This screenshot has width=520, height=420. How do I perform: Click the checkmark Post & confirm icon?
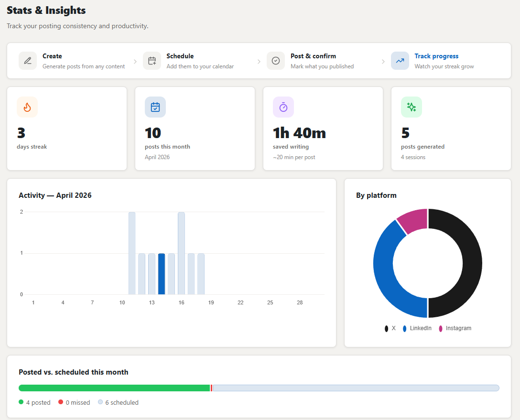[276, 61]
